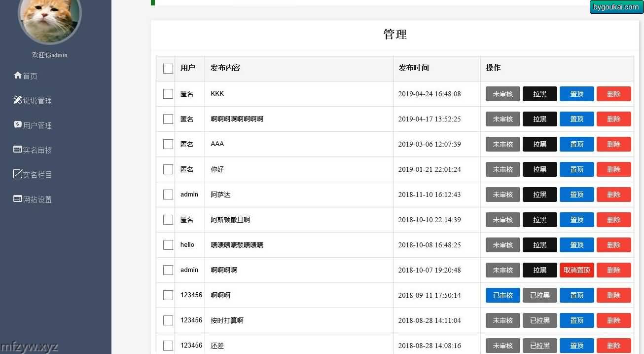Select the checkbox for the 你好 post
The height and width of the screenshot is (354, 644).
point(168,169)
